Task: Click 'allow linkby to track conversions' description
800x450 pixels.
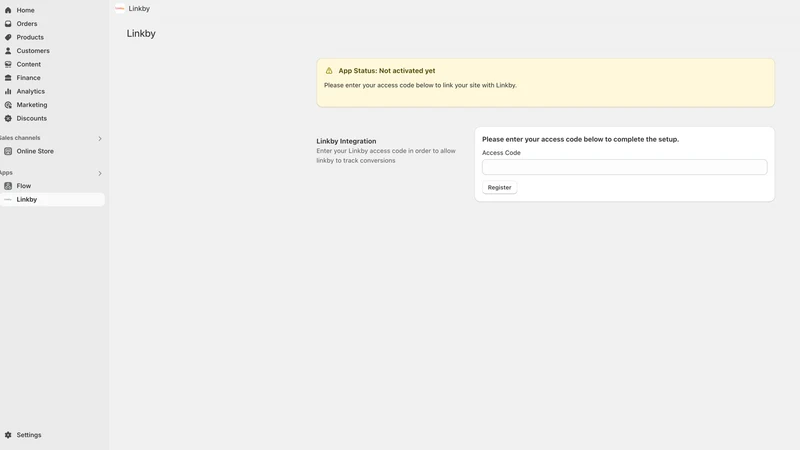Action: pyautogui.click(x=386, y=156)
